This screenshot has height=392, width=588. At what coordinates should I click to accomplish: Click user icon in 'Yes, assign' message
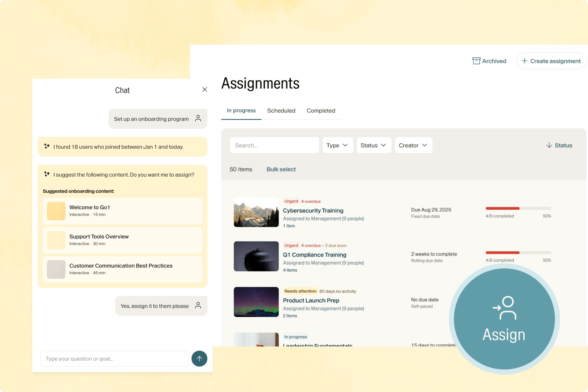[x=198, y=305]
